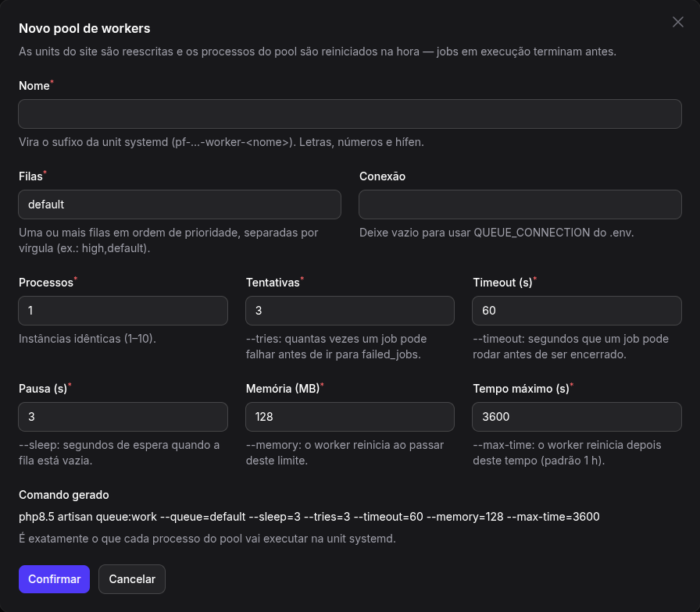Select the Processos field with value 1
The image size is (700, 612).
pyautogui.click(x=123, y=311)
